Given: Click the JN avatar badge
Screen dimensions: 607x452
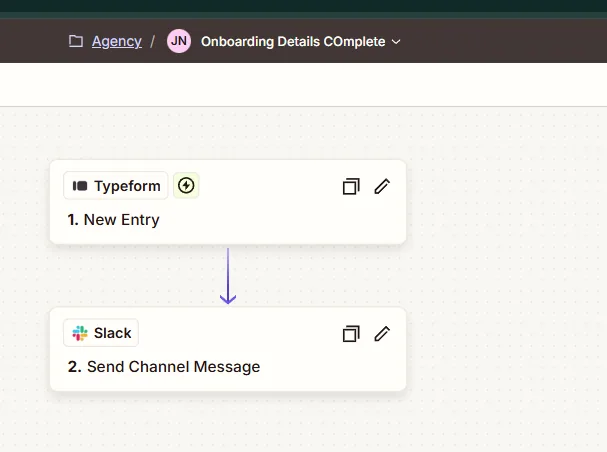Looking at the screenshot, I should [179, 41].
